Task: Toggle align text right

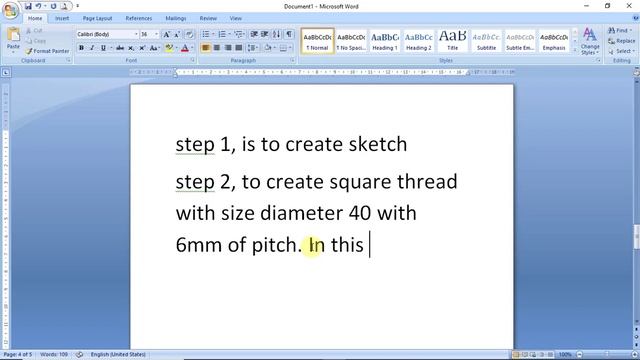Action: click(228, 48)
